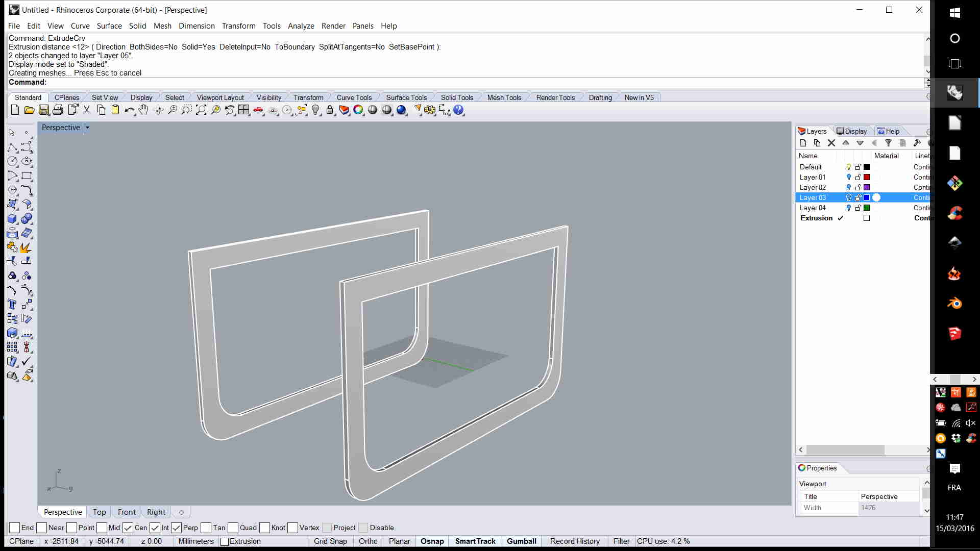The width and height of the screenshot is (980, 551).
Task: Click the Ortho status bar button
Action: 368,541
